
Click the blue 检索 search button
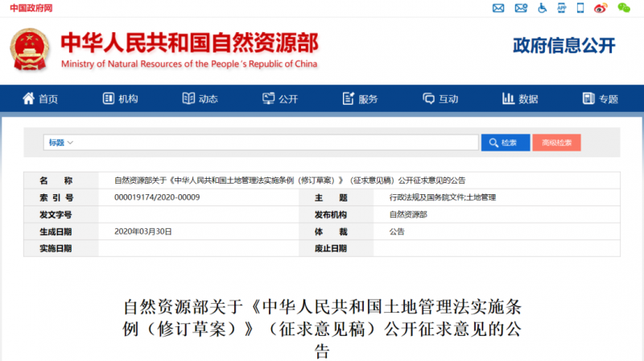point(506,143)
